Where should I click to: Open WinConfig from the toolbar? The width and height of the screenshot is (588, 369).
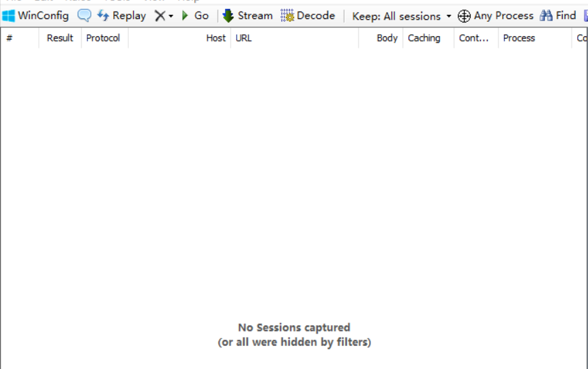click(x=35, y=16)
